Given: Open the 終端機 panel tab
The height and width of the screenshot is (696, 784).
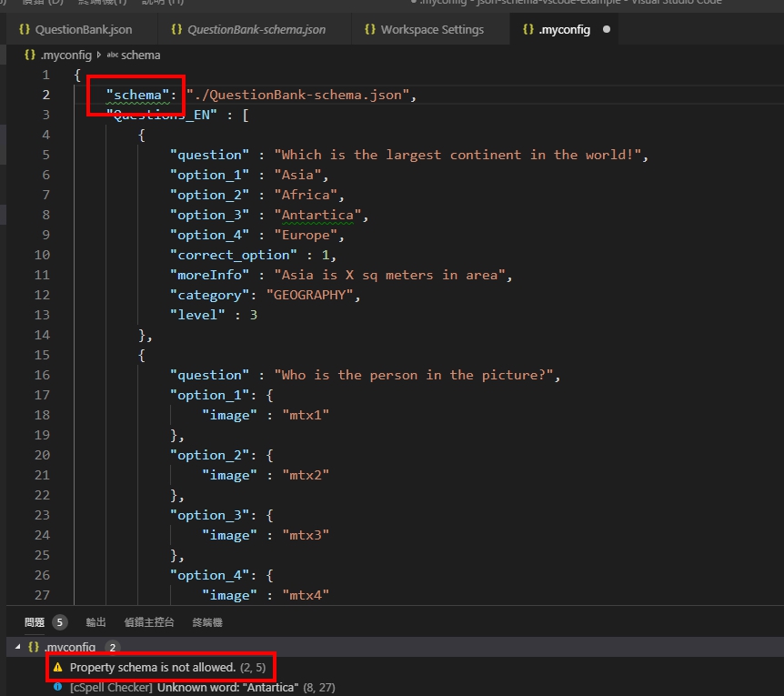Looking at the screenshot, I should click(x=207, y=622).
